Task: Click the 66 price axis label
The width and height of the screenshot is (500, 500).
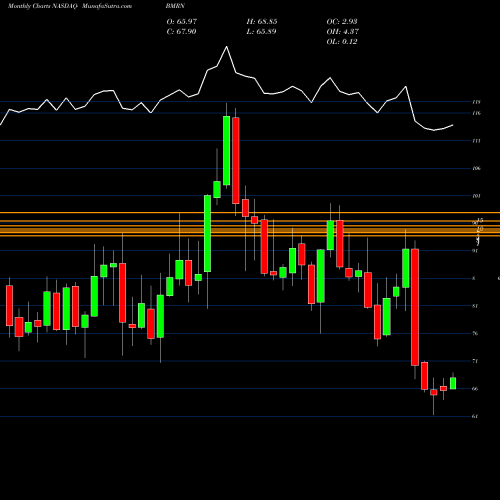Action: pos(475,389)
